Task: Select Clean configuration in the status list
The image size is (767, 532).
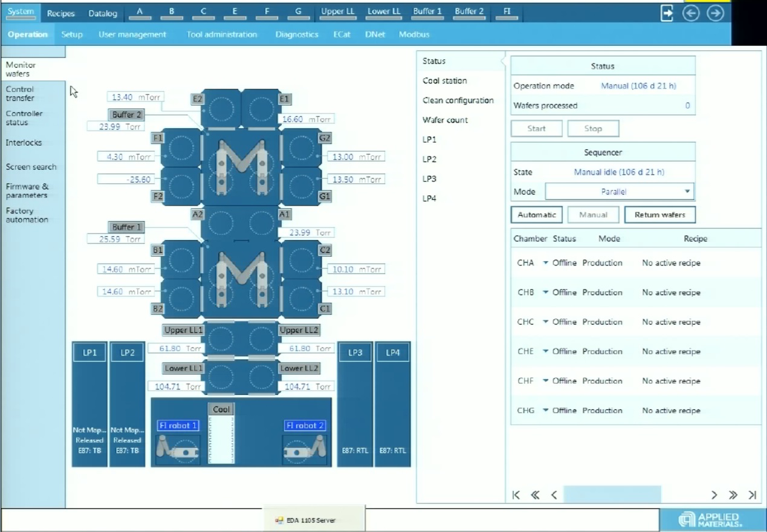Action: coord(458,100)
